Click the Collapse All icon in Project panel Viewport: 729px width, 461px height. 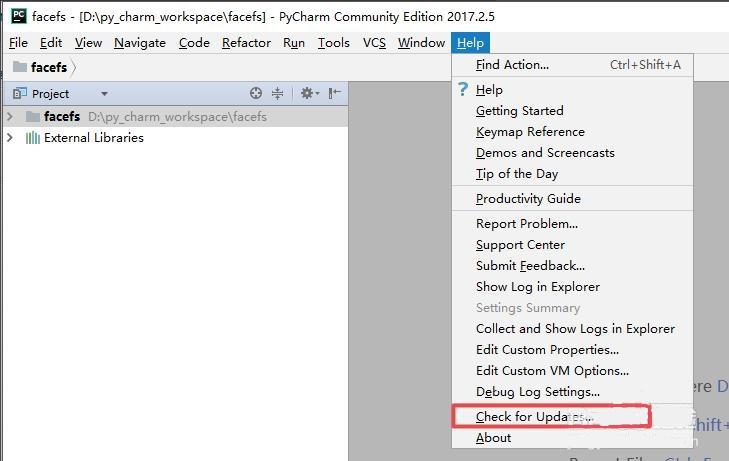tap(278, 93)
